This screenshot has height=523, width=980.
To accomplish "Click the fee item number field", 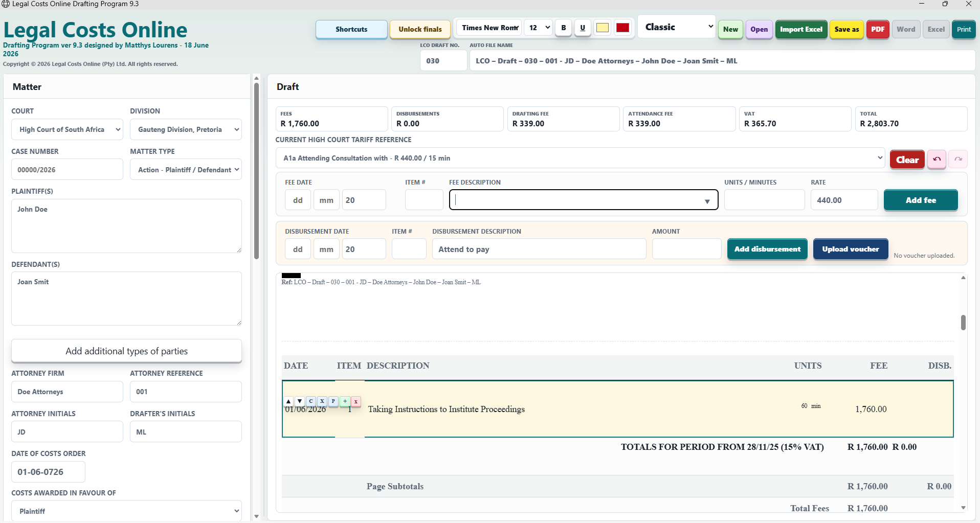I will [x=424, y=200].
